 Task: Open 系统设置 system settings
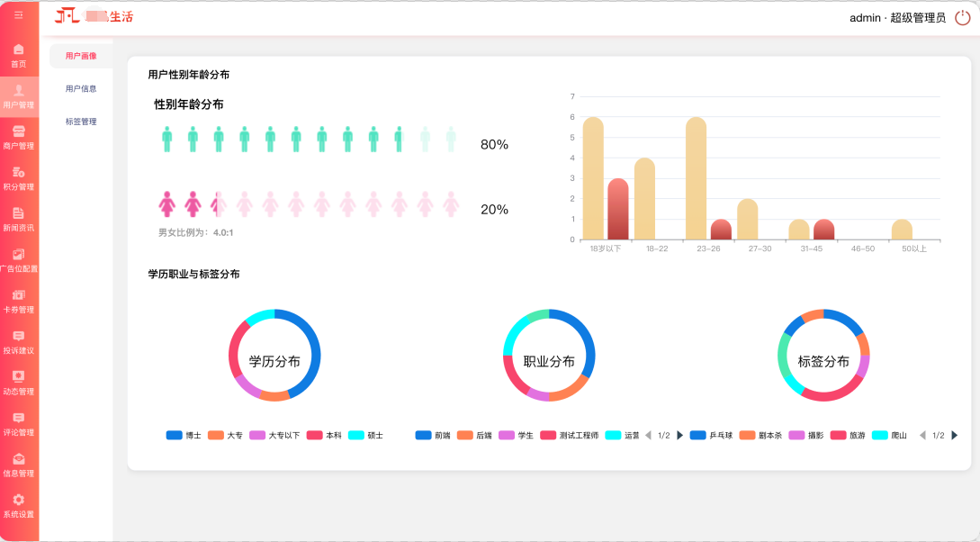pos(19,506)
